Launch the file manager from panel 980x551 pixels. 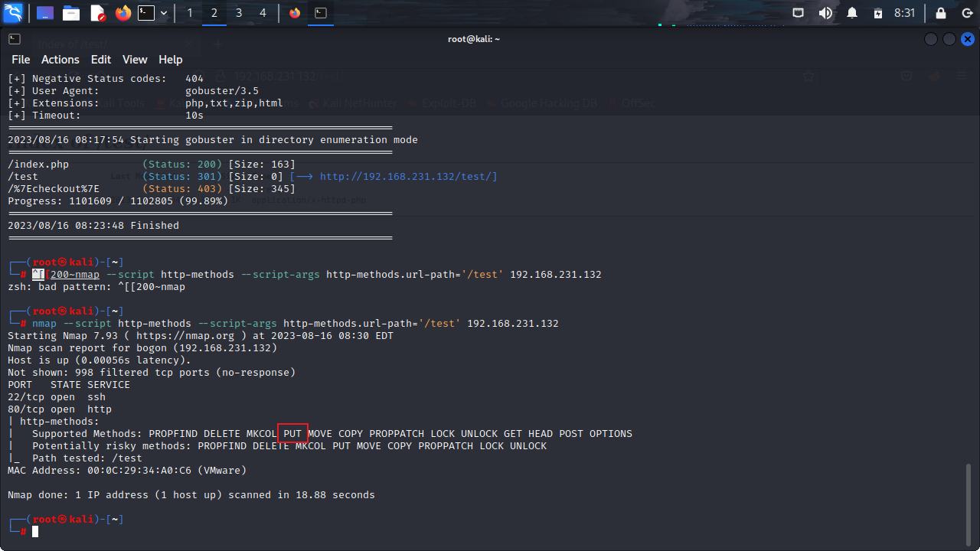(x=71, y=13)
